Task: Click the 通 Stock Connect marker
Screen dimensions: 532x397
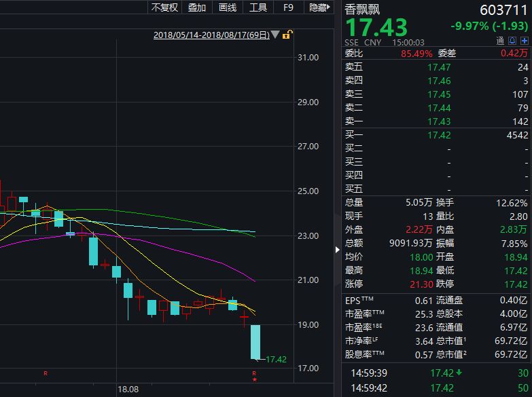Action: [500, 41]
